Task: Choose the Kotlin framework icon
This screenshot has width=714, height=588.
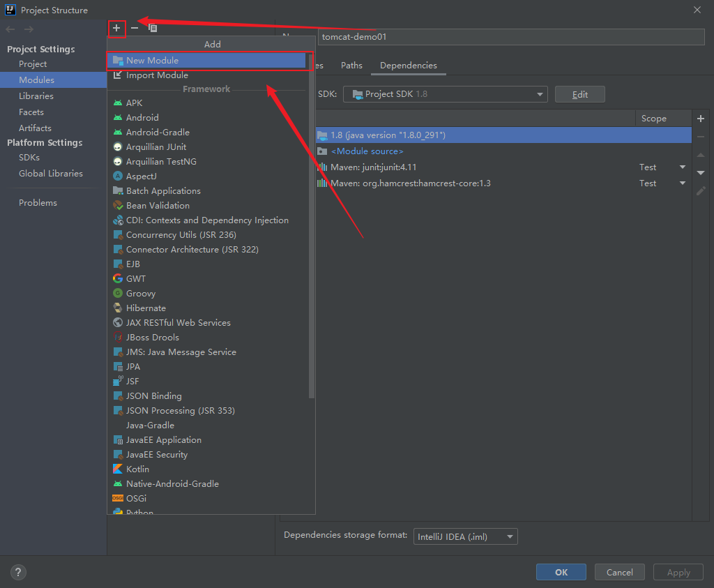Action: click(118, 469)
